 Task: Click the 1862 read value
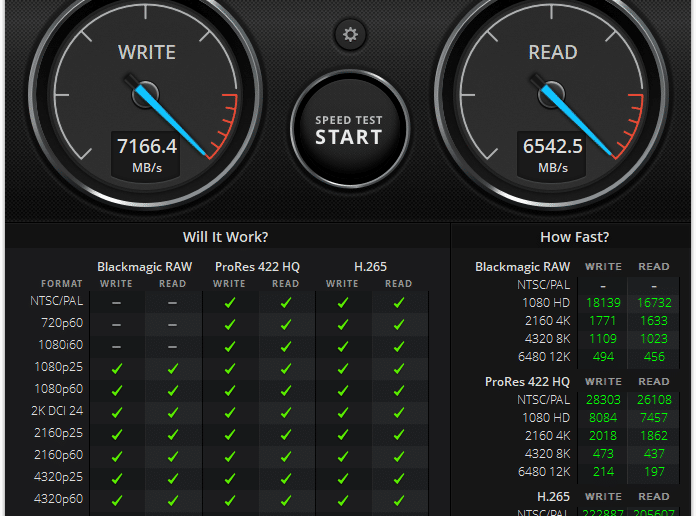654,436
